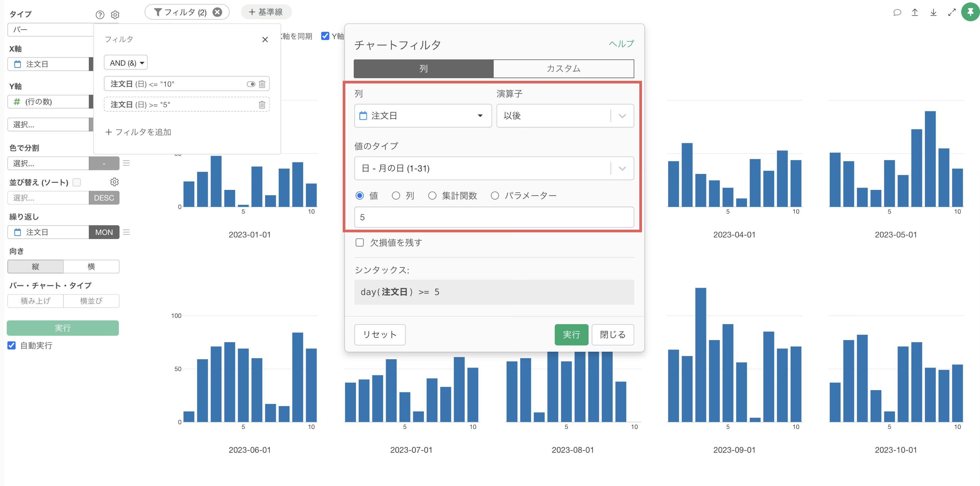Switch to the カスタム tab
This screenshot has height=486, width=980.
click(x=563, y=68)
